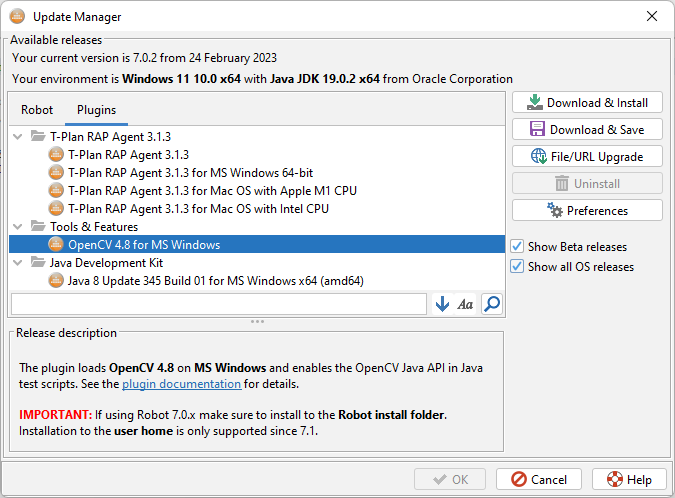675x498 pixels.
Task: Toggle the match case Aa icon
Action: pyautogui.click(x=465, y=304)
